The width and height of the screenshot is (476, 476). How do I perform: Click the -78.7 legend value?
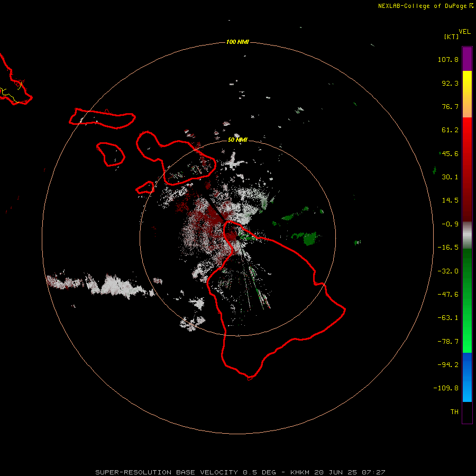coord(448,342)
